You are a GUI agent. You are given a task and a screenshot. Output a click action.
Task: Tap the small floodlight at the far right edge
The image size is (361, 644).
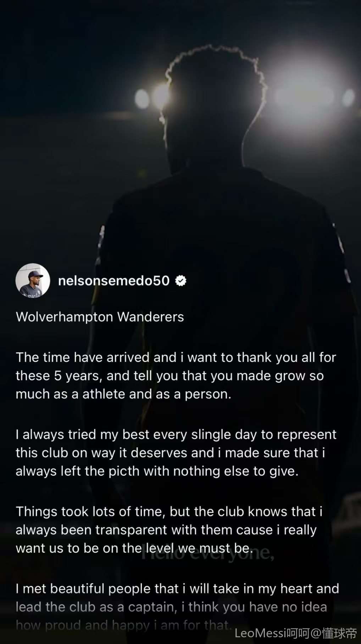348,97
